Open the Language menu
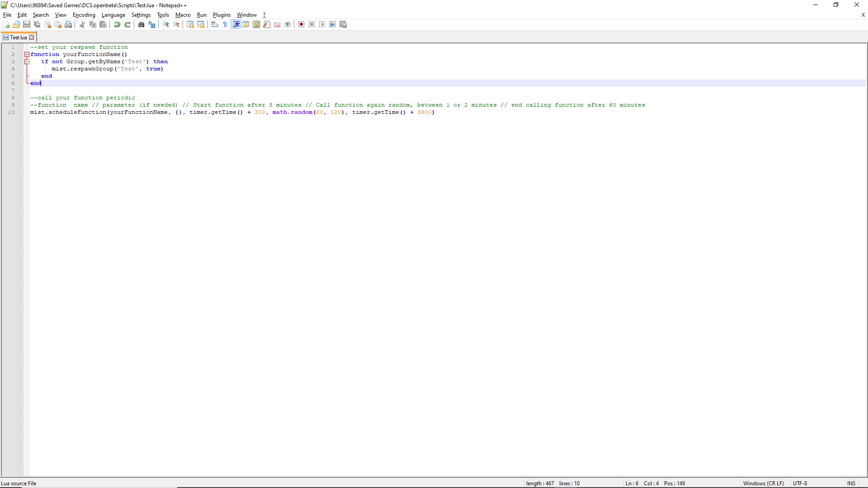This screenshot has width=868, height=488. [113, 15]
